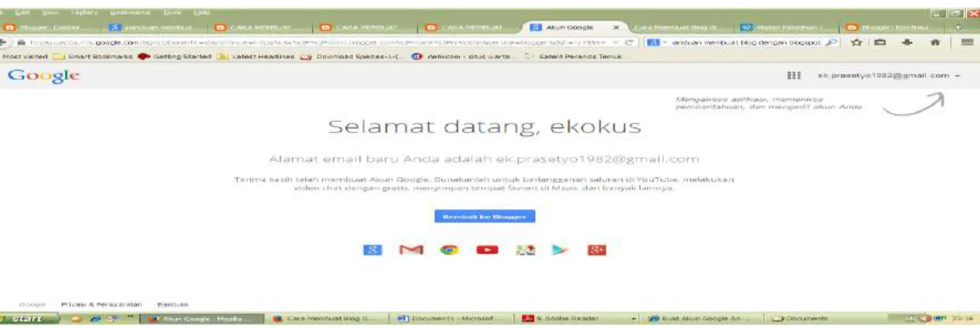This screenshot has width=980, height=328.
Task: Click the blue Kembali ke Blogger button
Action: click(x=484, y=216)
